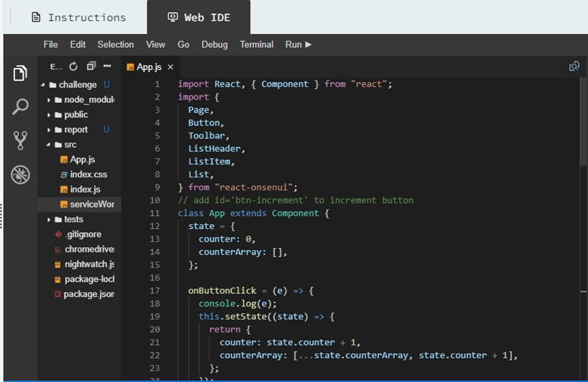Open the Edit menu
588x382 pixels.
tap(78, 45)
